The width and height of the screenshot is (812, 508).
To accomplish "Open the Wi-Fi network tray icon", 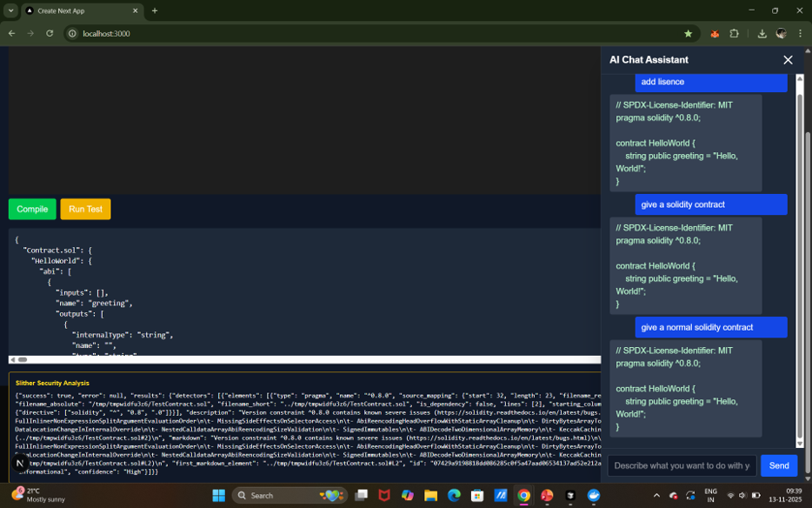I will pyautogui.click(x=730, y=496).
